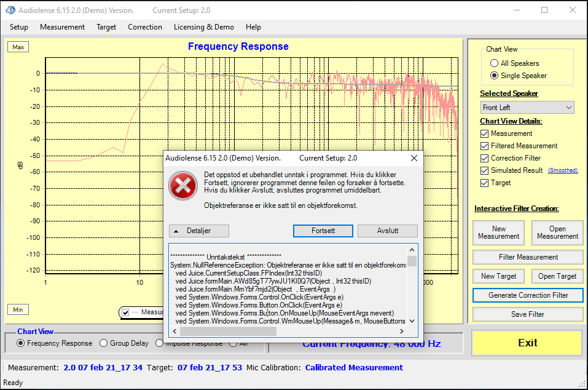Open the Selected Speaker dropdown (Front Left)
The image size is (588, 390).
pos(527,108)
